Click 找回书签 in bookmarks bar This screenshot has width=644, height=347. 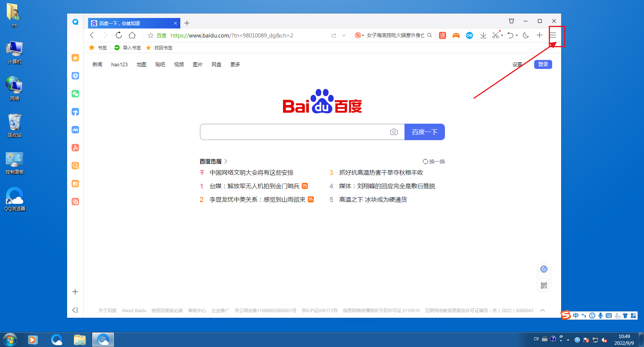pyautogui.click(x=159, y=48)
